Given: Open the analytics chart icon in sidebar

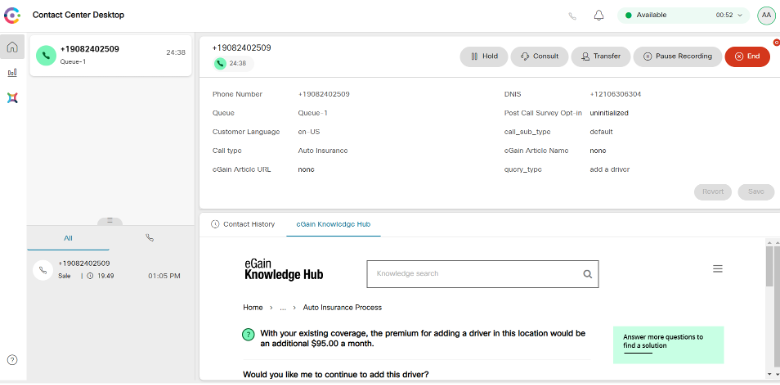Looking at the screenshot, I should pos(12,73).
